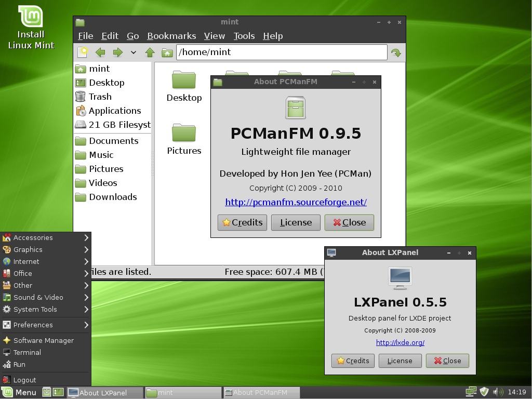Click the Forward navigation arrow
This screenshot has height=399, width=532.
117,52
